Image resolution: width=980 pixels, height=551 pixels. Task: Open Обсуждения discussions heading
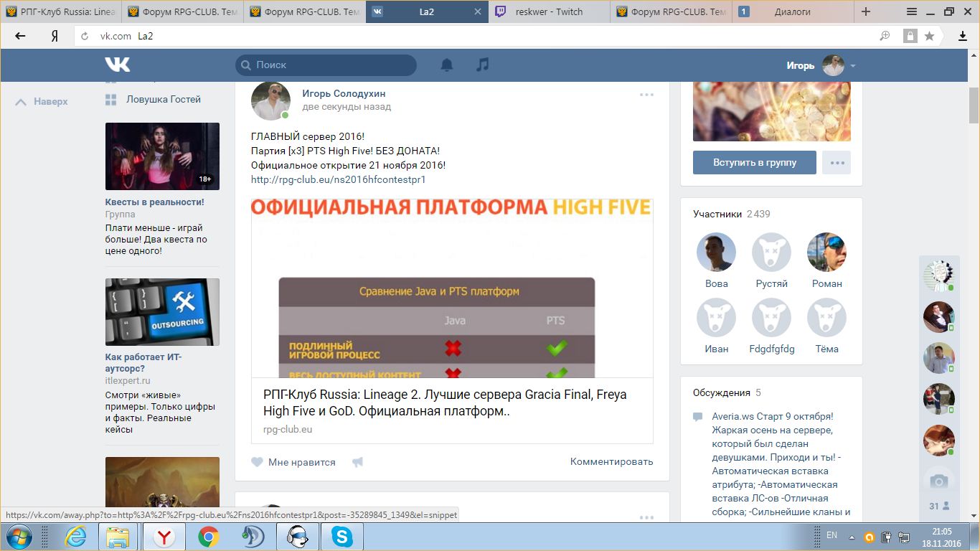pos(722,392)
